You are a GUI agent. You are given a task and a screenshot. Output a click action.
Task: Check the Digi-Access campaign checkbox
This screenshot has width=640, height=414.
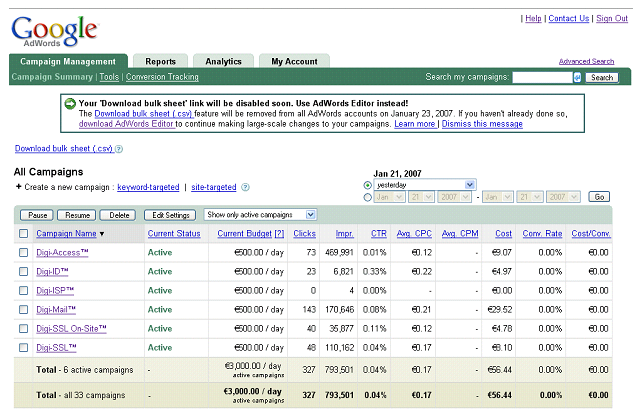pyautogui.click(x=24, y=253)
